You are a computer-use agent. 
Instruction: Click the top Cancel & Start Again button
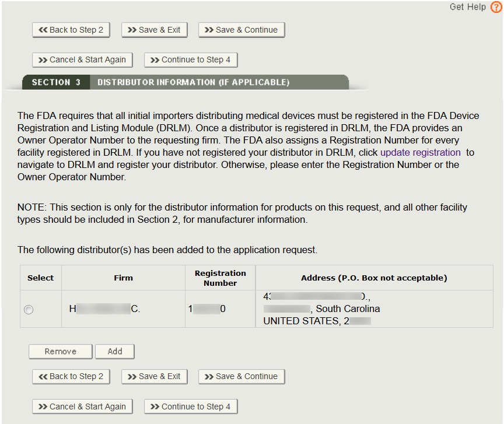point(82,59)
